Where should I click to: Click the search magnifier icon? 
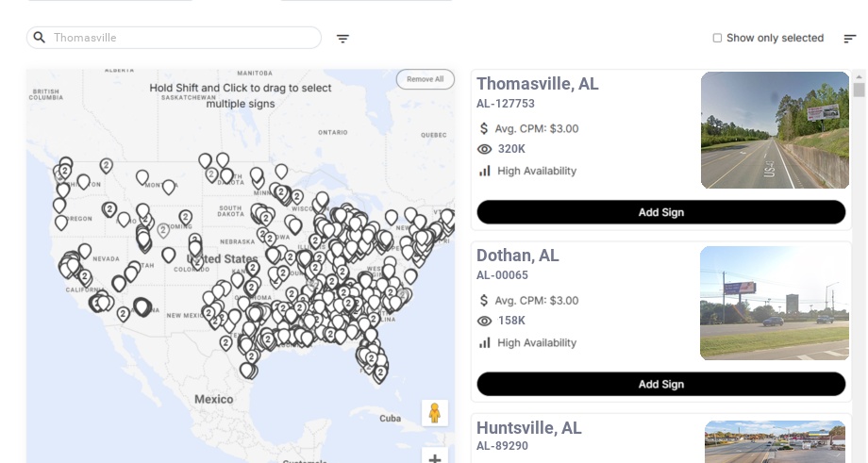pyautogui.click(x=40, y=38)
